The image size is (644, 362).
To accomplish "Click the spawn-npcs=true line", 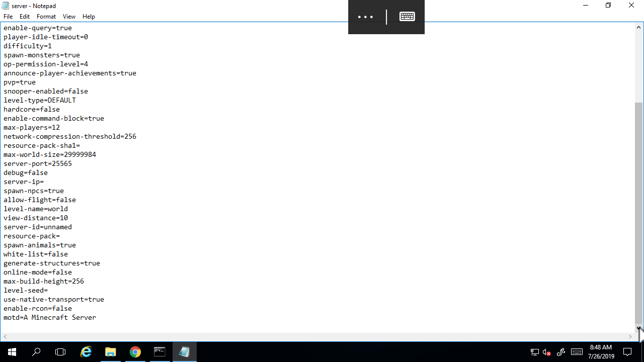I will [x=34, y=191].
